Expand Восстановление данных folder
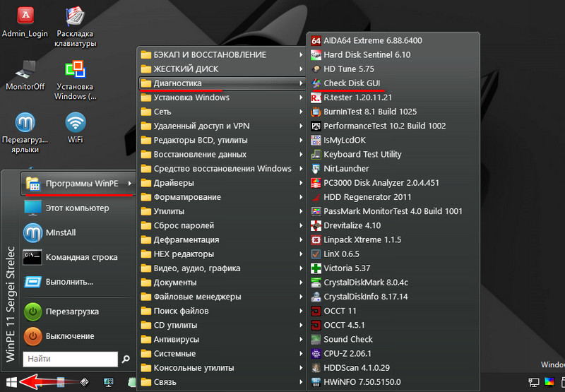 [x=222, y=154]
